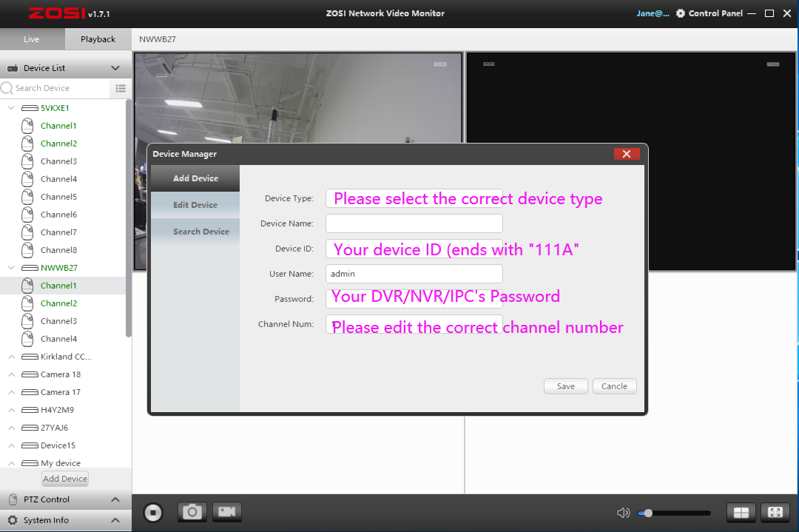The width and height of the screenshot is (799, 532).
Task: Mute the speaker volume icon
Action: pos(624,513)
